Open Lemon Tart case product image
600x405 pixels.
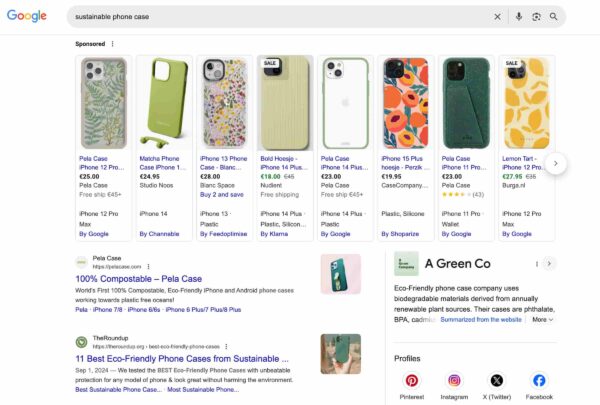click(527, 103)
